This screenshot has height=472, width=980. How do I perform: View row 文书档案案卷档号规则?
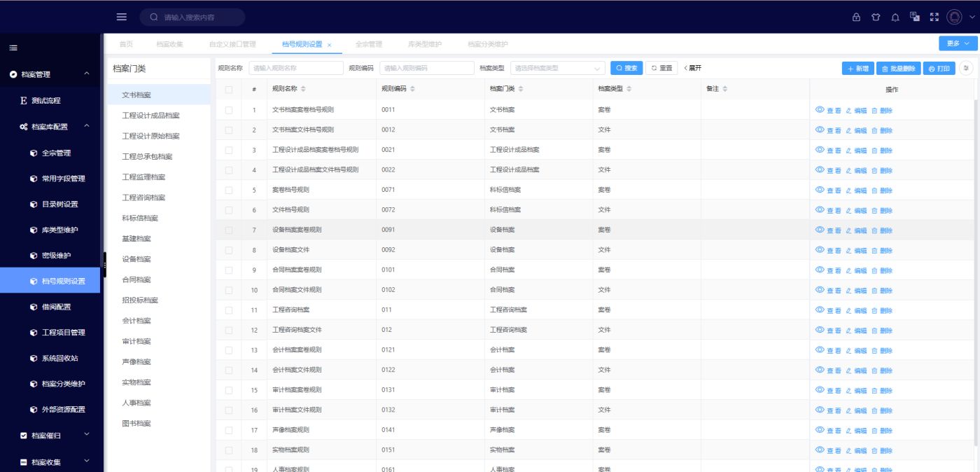click(829, 110)
